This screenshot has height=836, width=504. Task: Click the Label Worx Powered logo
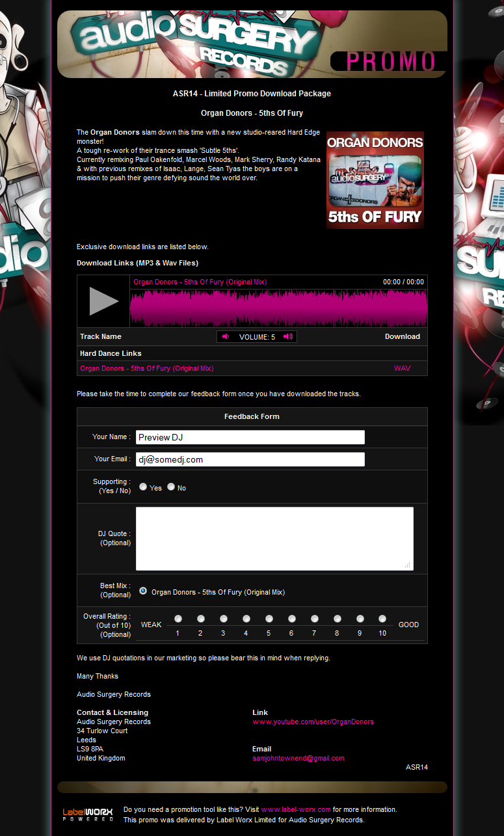click(88, 815)
